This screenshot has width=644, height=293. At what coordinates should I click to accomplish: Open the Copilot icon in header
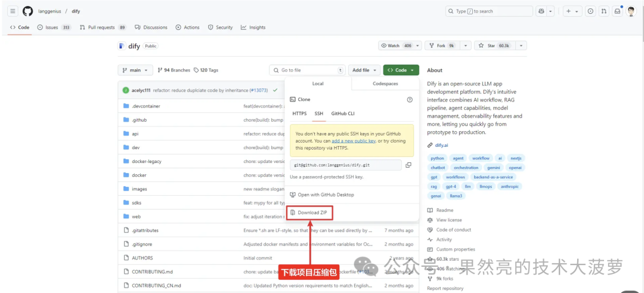pos(541,11)
